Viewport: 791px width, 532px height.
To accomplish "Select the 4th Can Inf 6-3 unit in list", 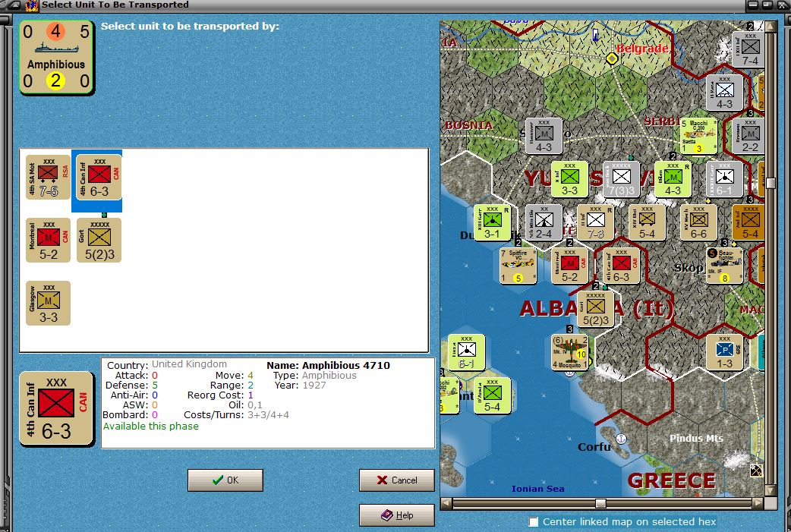I will tap(99, 177).
